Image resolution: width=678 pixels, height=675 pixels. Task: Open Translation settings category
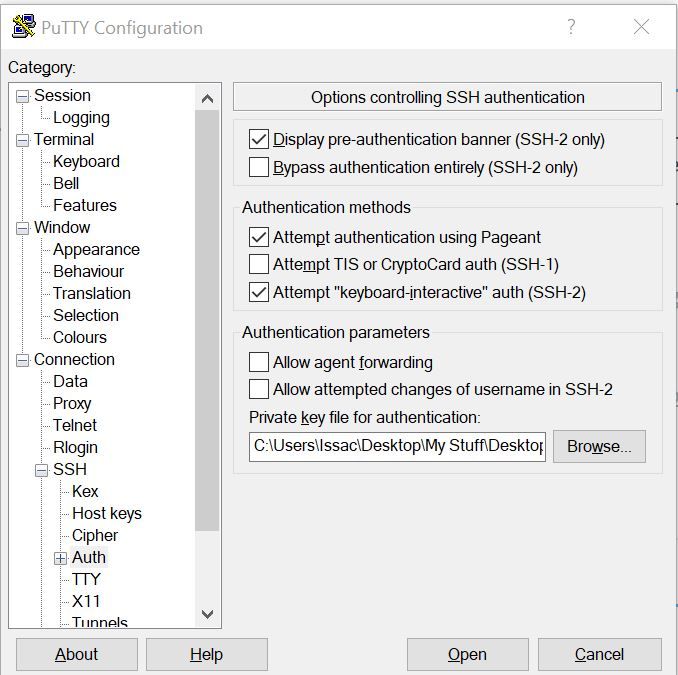tap(92, 294)
